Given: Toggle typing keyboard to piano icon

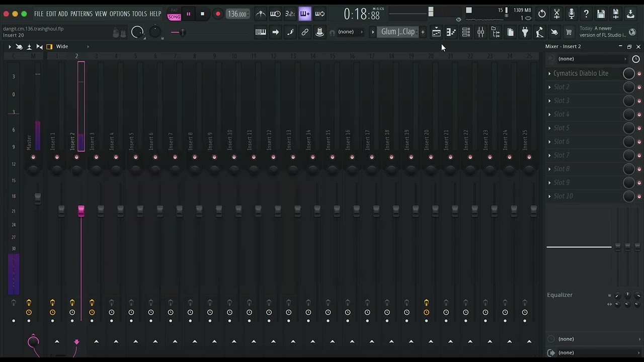Looking at the screenshot, I should [261, 32].
